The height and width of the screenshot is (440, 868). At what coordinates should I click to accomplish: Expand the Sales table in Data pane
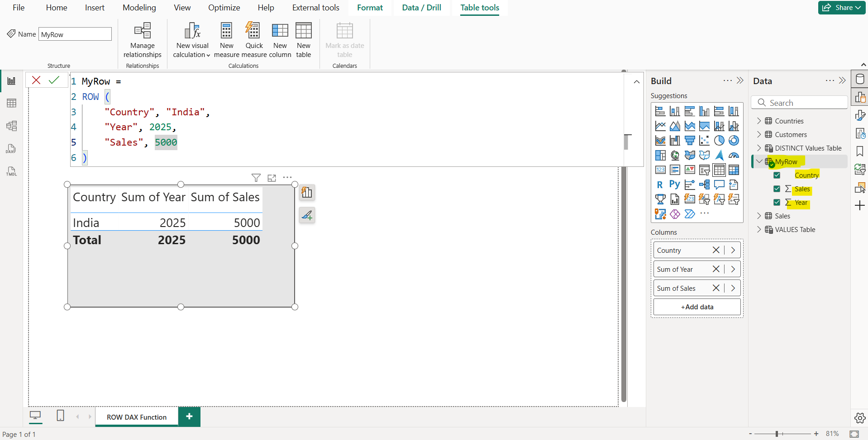point(759,216)
